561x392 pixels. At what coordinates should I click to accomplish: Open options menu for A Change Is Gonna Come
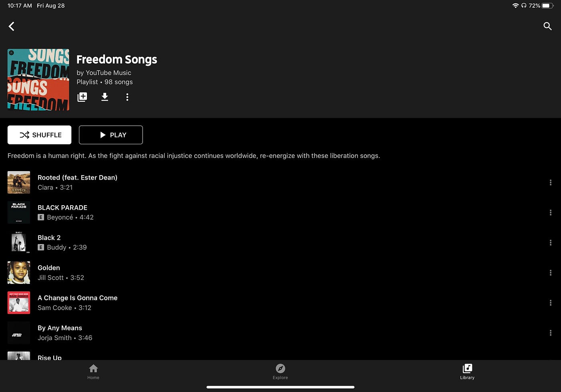tap(550, 303)
